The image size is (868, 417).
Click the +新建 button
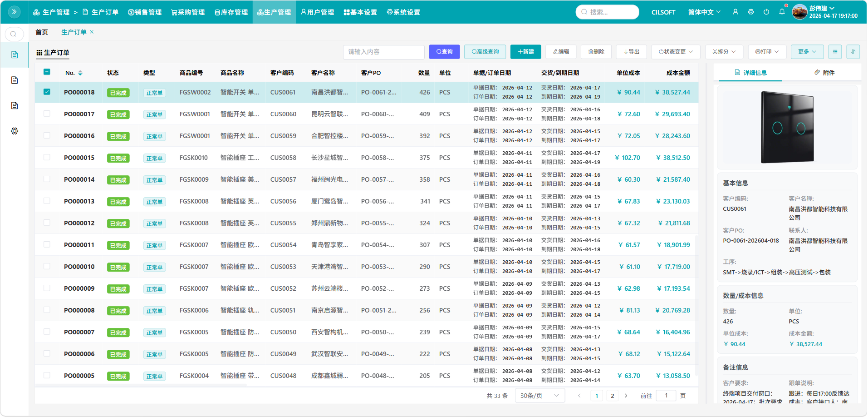525,52
